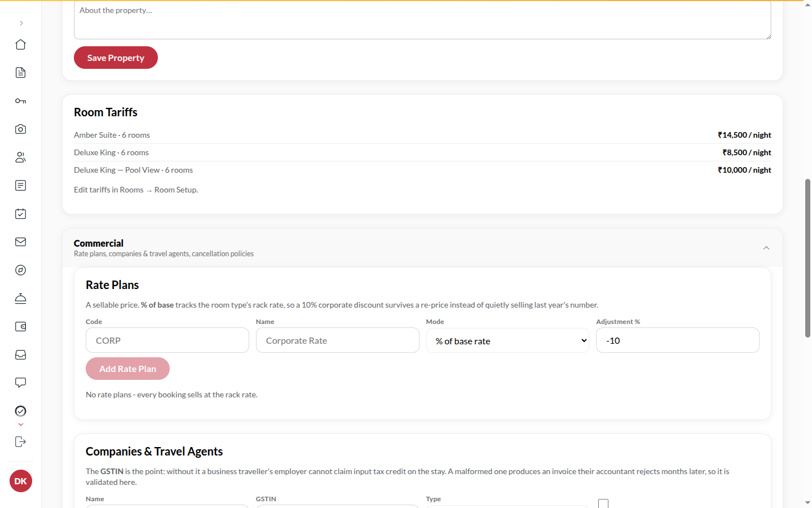Click the Edit tariffs in Rooms text
Screen dimensions: 812x508
pos(136,190)
